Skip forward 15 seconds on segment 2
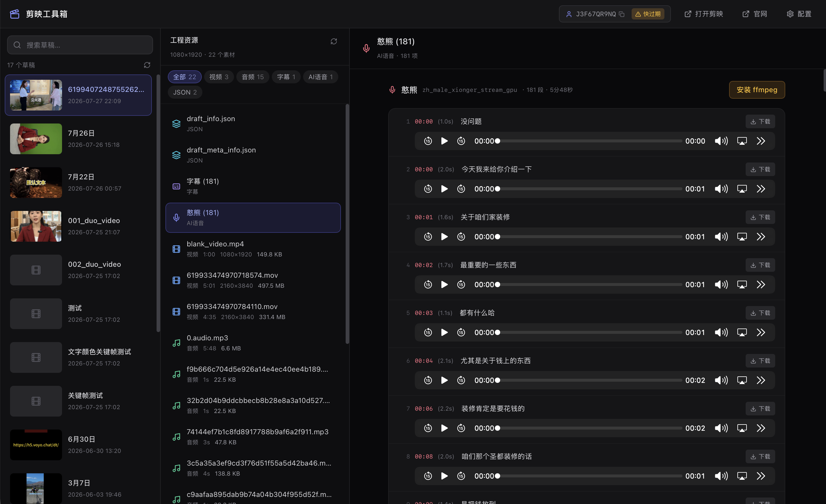 [x=461, y=189]
